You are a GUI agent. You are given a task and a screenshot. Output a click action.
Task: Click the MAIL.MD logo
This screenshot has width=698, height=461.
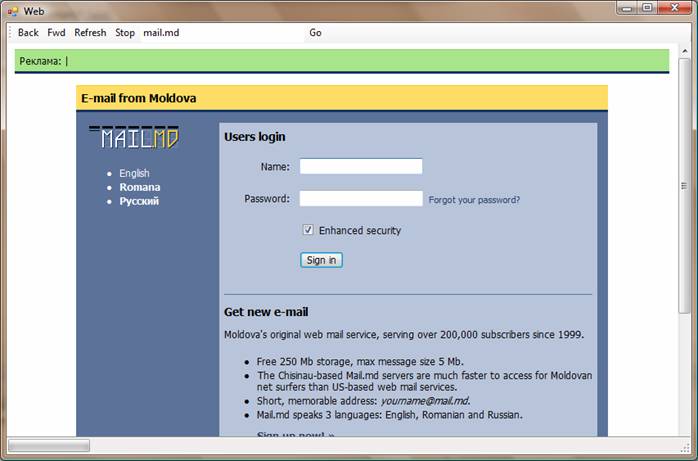tap(134, 137)
